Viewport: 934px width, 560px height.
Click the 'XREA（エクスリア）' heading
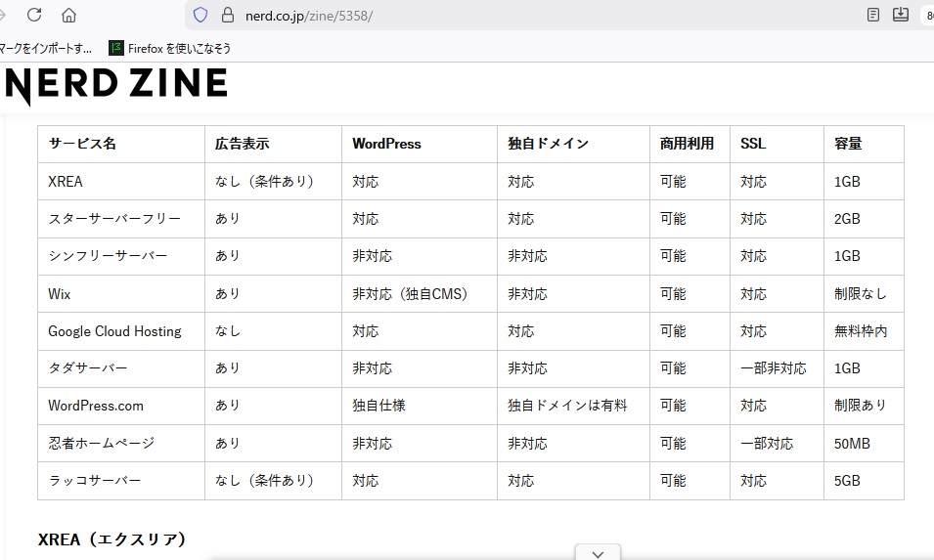[112, 539]
